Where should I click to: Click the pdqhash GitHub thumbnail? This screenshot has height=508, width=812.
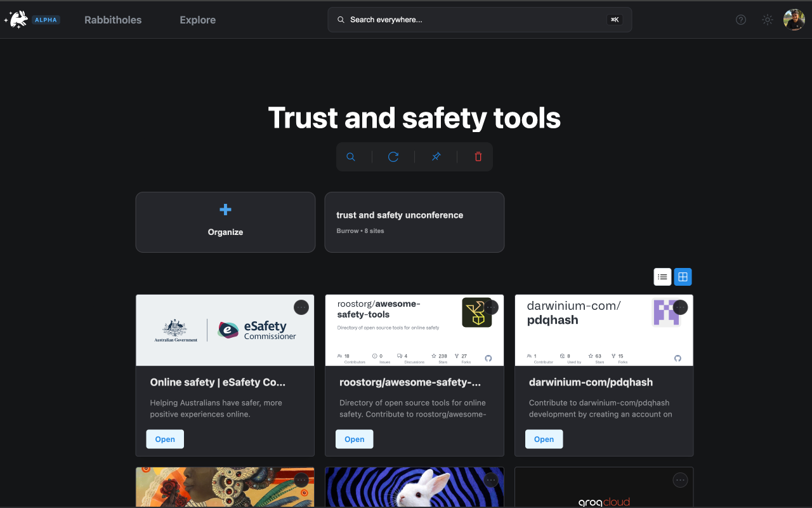point(604,330)
